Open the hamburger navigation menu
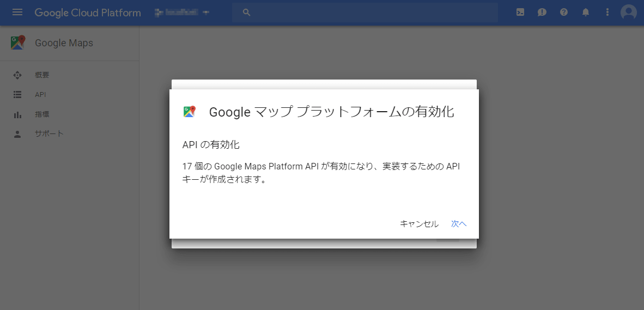This screenshot has height=310, width=644. pyautogui.click(x=17, y=13)
